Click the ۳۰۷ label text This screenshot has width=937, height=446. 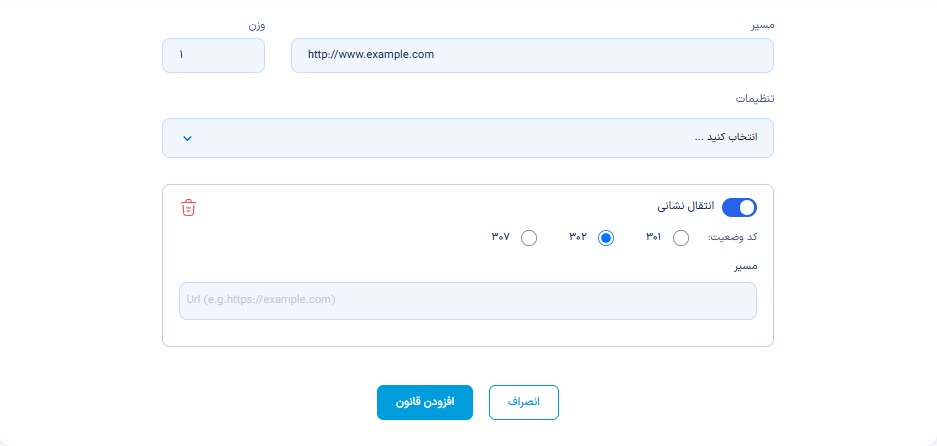pos(501,237)
